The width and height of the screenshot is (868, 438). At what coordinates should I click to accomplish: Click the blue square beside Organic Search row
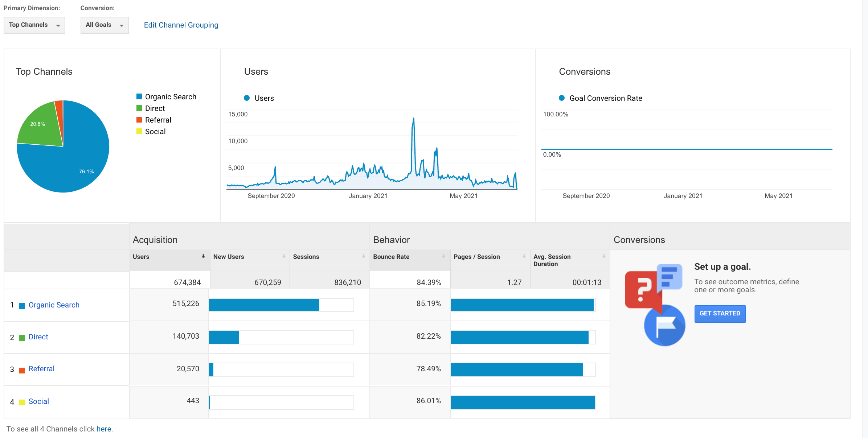22,306
